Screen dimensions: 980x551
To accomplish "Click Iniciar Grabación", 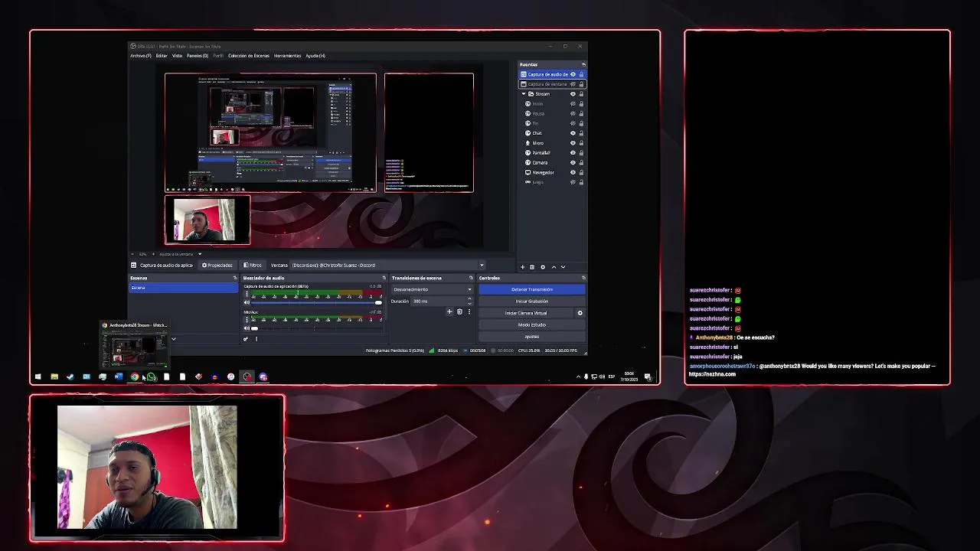I will pos(532,301).
